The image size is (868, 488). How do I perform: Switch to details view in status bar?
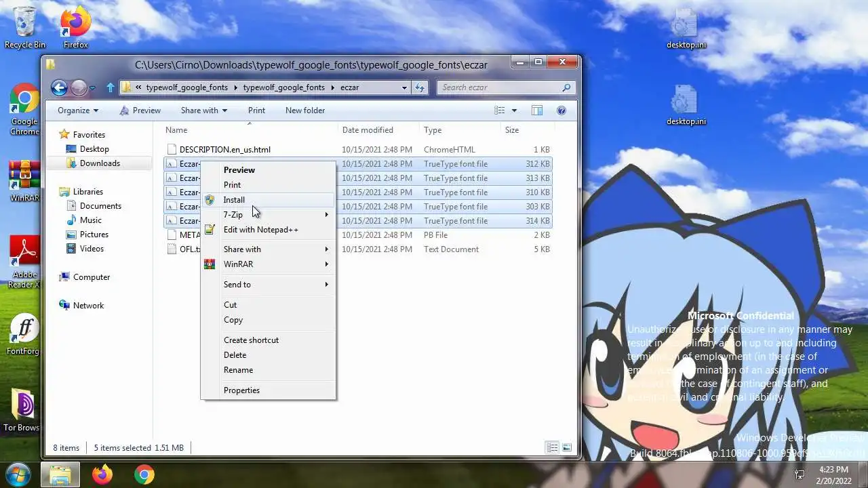click(553, 447)
